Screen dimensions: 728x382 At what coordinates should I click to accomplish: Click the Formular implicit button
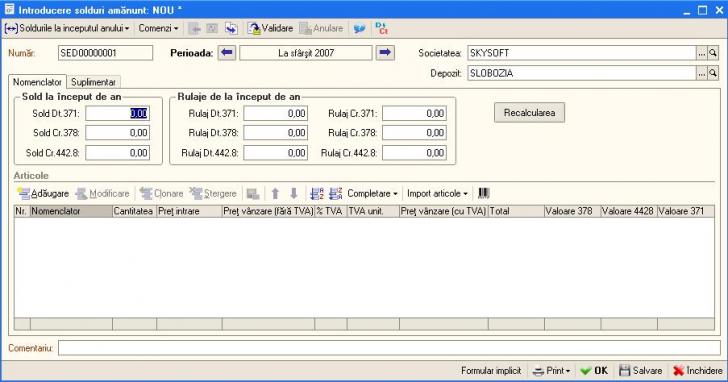(491, 371)
